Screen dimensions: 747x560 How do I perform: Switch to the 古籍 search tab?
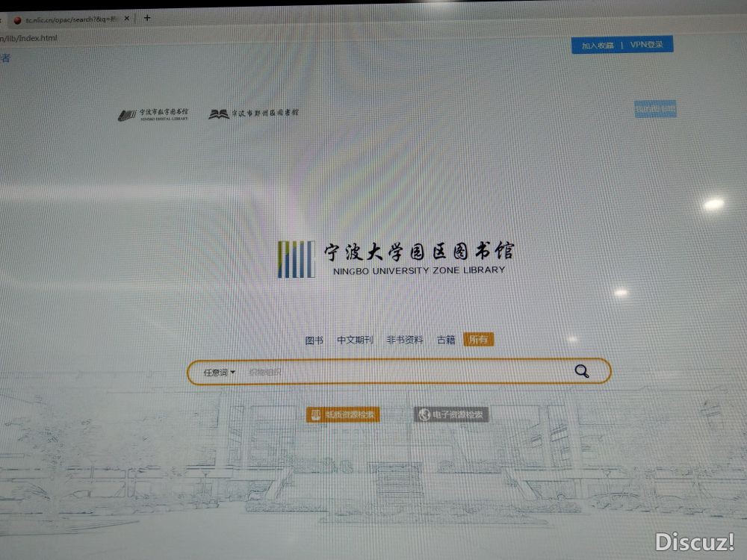pyautogui.click(x=447, y=340)
